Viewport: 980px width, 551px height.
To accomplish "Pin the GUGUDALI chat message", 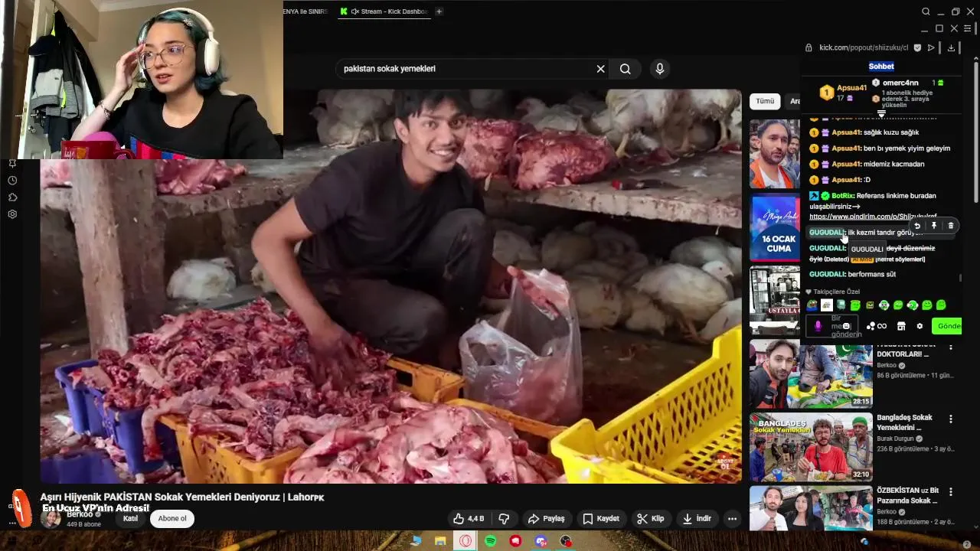I will 934,226.
